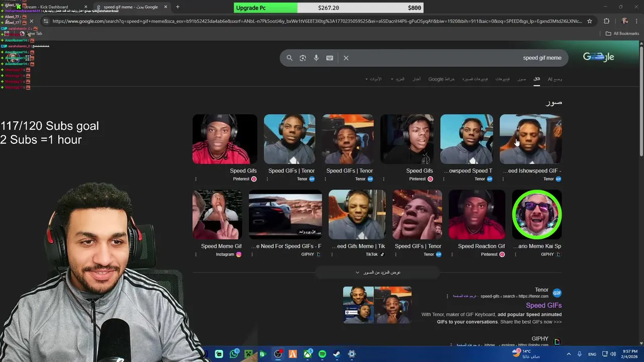The height and width of the screenshot is (362, 644).
Task: Expand عرض المزيد من الصور images section
Action: (378, 273)
